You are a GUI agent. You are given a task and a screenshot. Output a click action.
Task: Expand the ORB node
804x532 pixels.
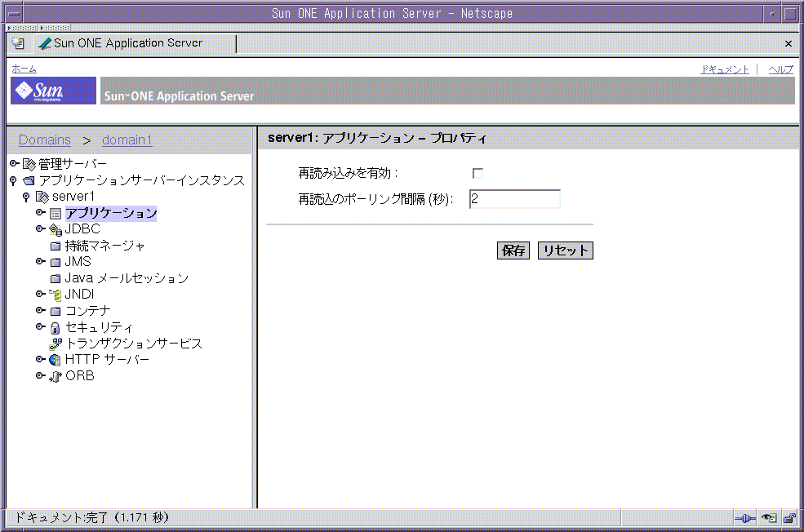click(x=41, y=375)
